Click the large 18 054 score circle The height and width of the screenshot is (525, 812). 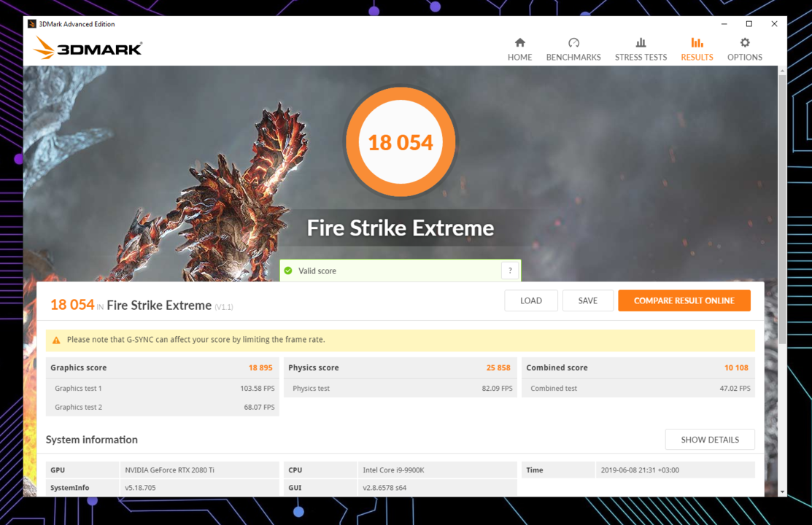pos(401,142)
